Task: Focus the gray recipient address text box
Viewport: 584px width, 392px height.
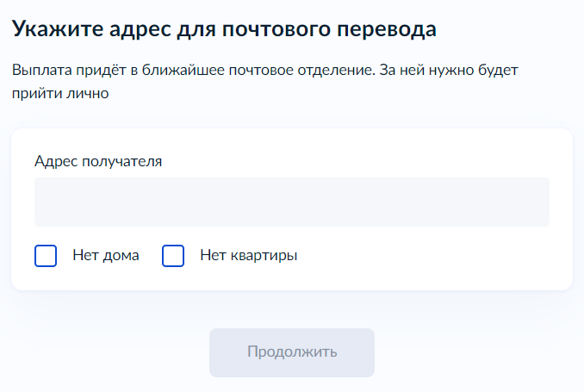Action: (x=292, y=202)
